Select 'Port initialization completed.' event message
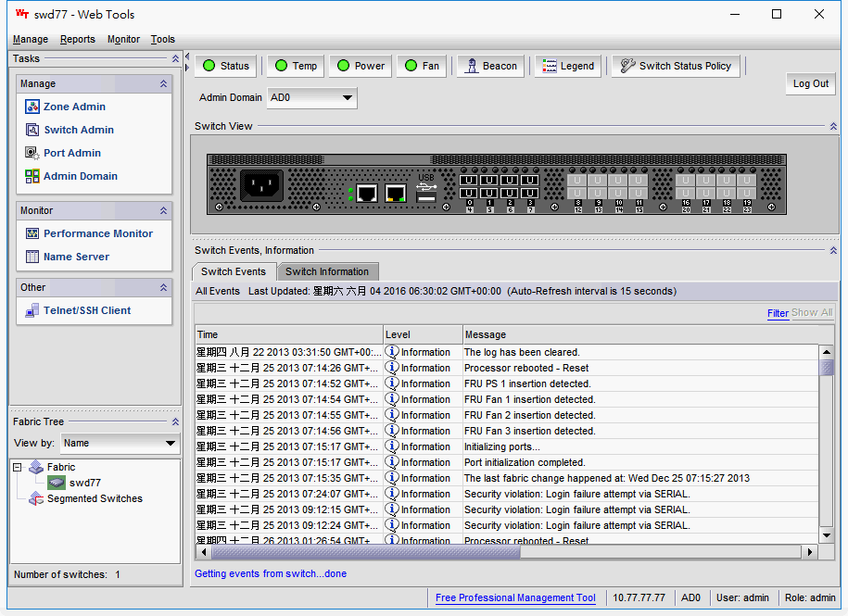This screenshot has width=848, height=616. pos(525,462)
